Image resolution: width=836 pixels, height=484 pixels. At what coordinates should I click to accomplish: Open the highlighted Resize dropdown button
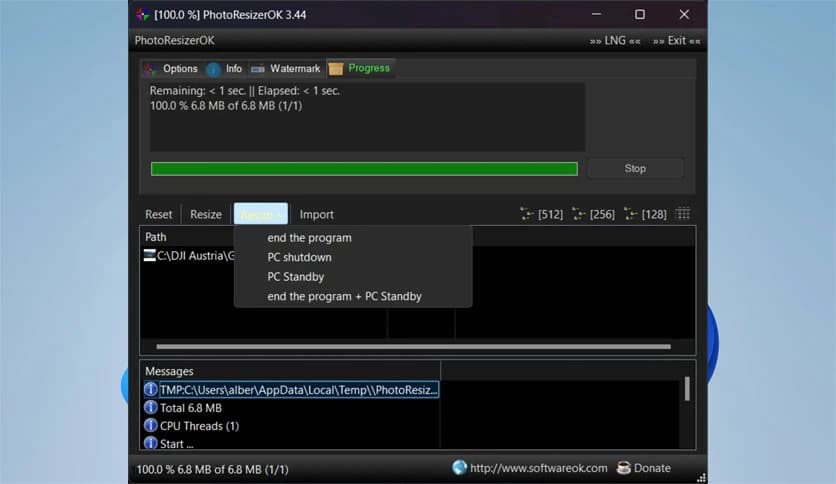click(261, 214)
